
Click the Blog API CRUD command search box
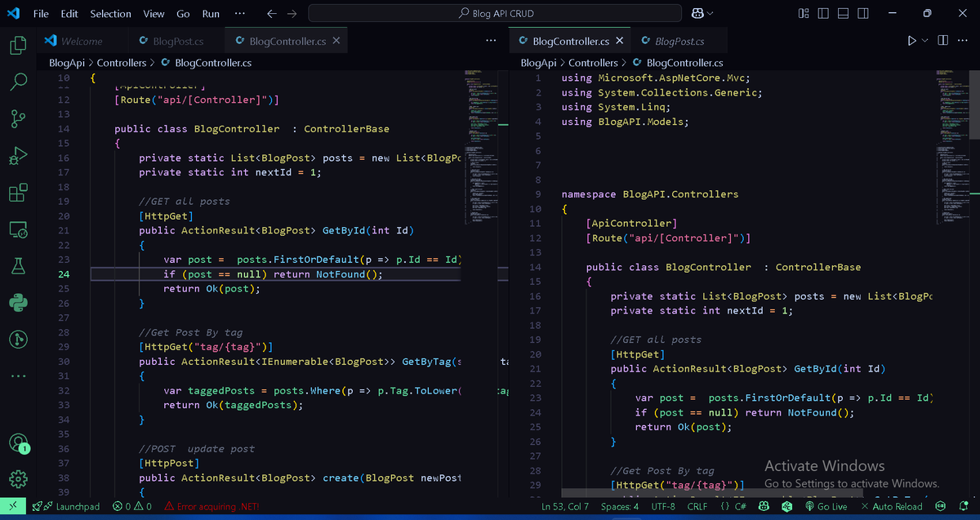coord(493,12)
